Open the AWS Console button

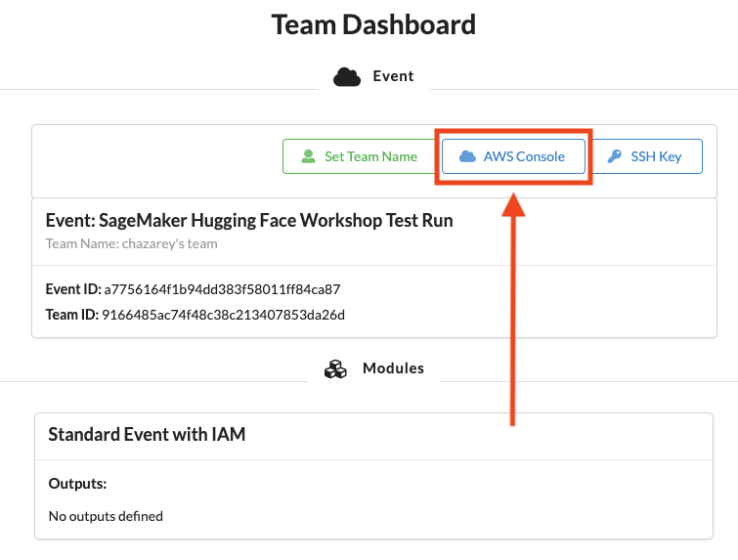pos(513,156)
